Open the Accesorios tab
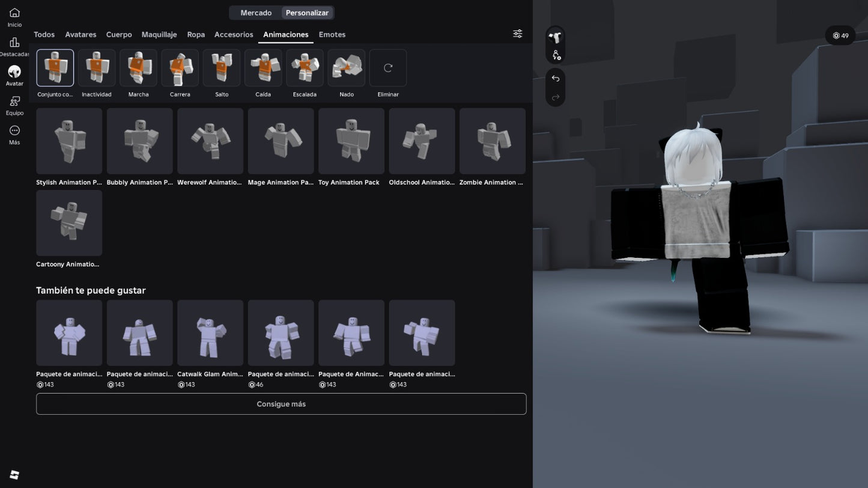 pyautogui.click(x=234, y=34)
